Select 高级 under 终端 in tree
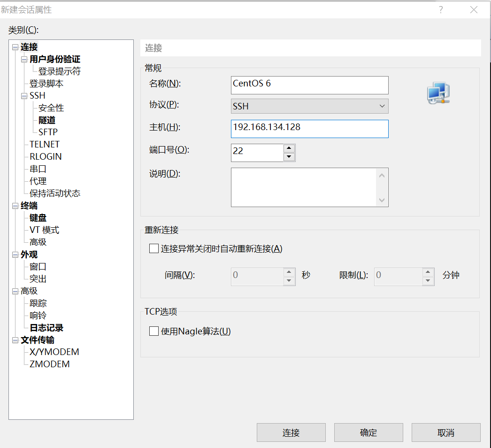The image size is (491, 448). click(x=38, y=242)
